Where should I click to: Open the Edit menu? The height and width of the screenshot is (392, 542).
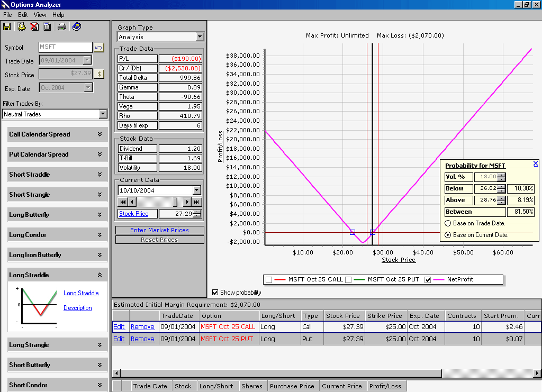pyautogui.click(x=23, y=15)
